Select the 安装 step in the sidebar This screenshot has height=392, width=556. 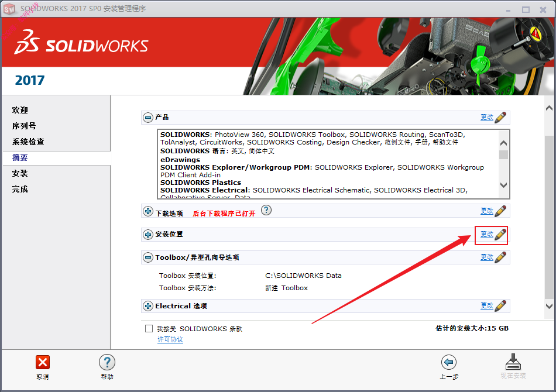coord(20,173)
